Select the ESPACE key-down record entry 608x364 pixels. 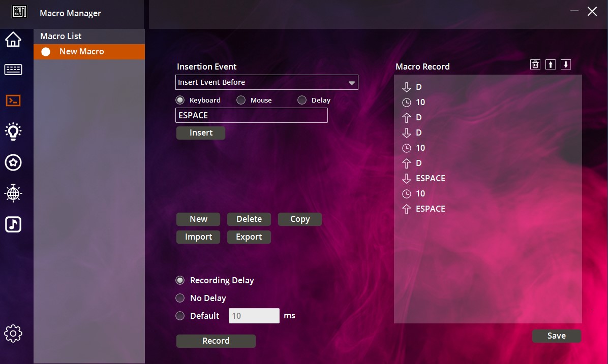coord(430,178)
